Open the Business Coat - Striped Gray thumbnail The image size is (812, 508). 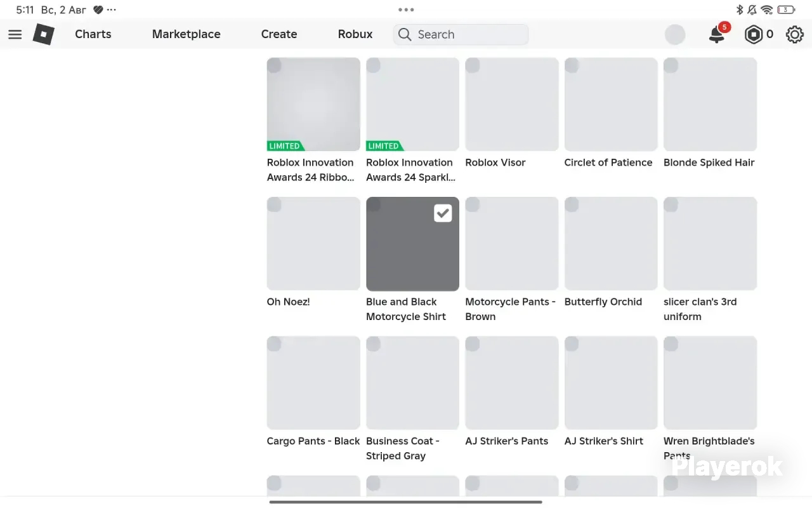(412, 383)
